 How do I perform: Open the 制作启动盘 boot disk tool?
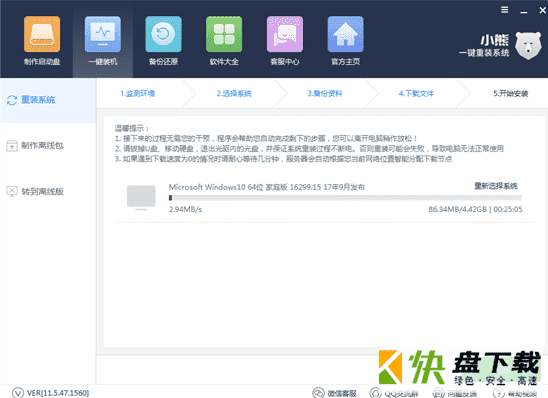click(42, 41)
